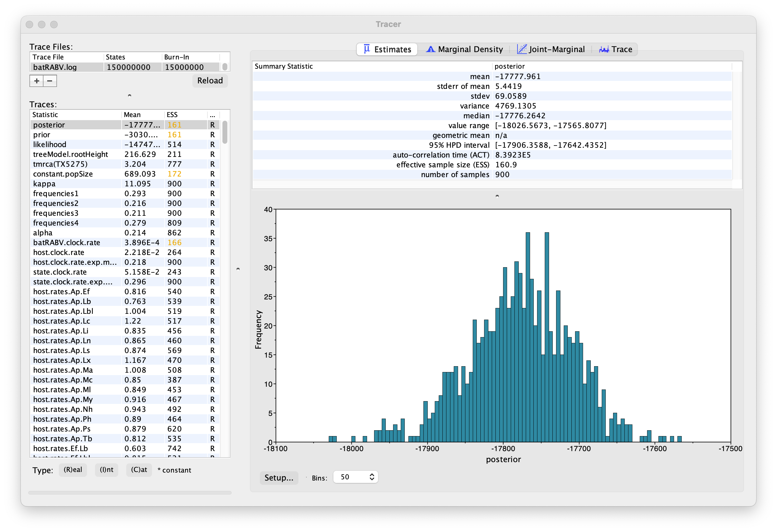Select the treeModel.rootHeight trace
The height and width of the screenshot is (532, 777).
(125, 154)
